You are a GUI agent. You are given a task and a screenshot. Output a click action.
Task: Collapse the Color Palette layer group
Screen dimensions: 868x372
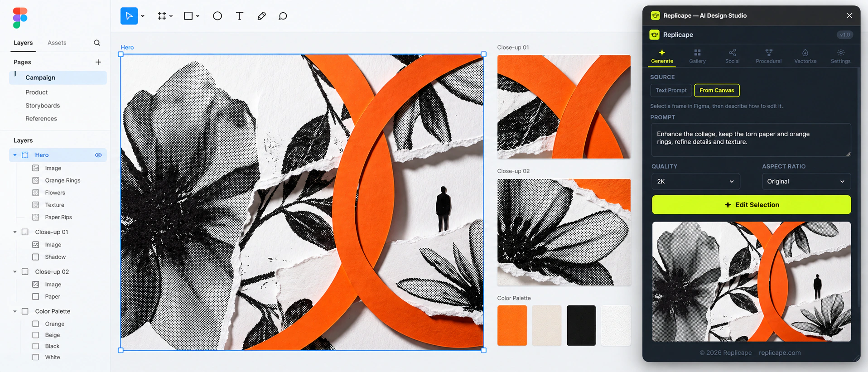[x=15, y=311]
